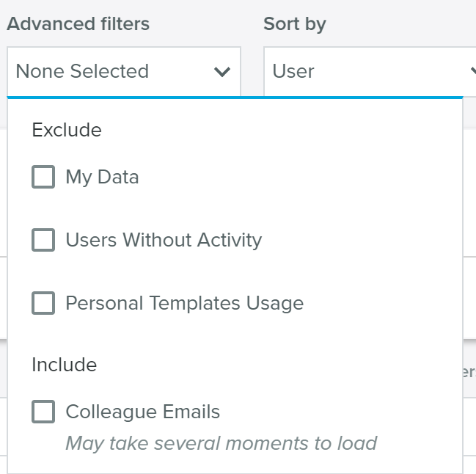Check the Personal Templates Usage box
The width and height of the screenshot is (476, 474).
43,303
